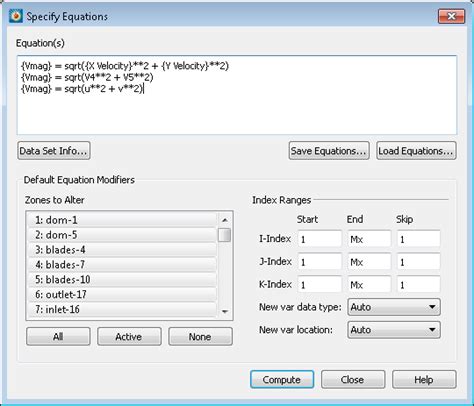
Task: Click the All zones button
Action: [58, 337]
